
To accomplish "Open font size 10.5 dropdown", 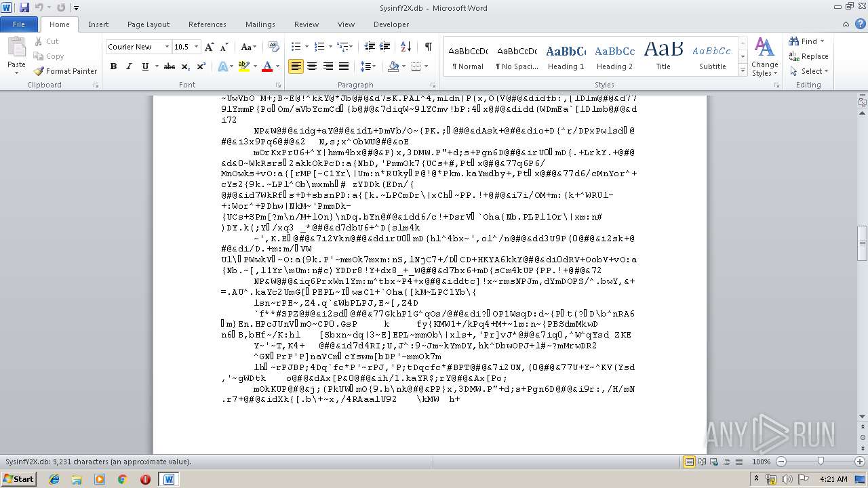I will 197,47.
